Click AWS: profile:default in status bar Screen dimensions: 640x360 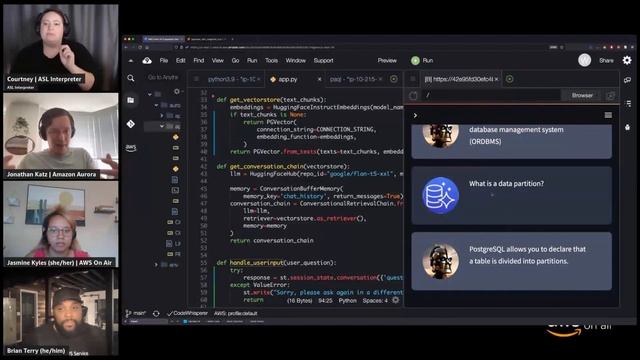[236, 313]
